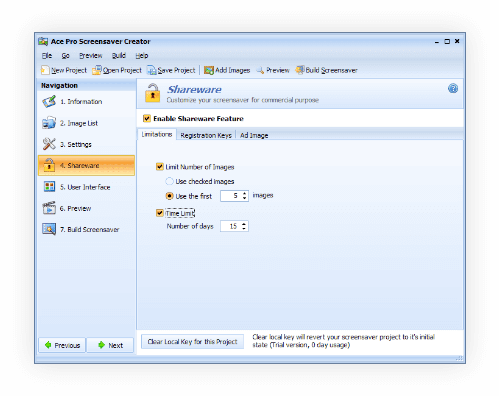Go to 2. Image List step label
This screenshot has width=499, height=396.
(79, 123)
